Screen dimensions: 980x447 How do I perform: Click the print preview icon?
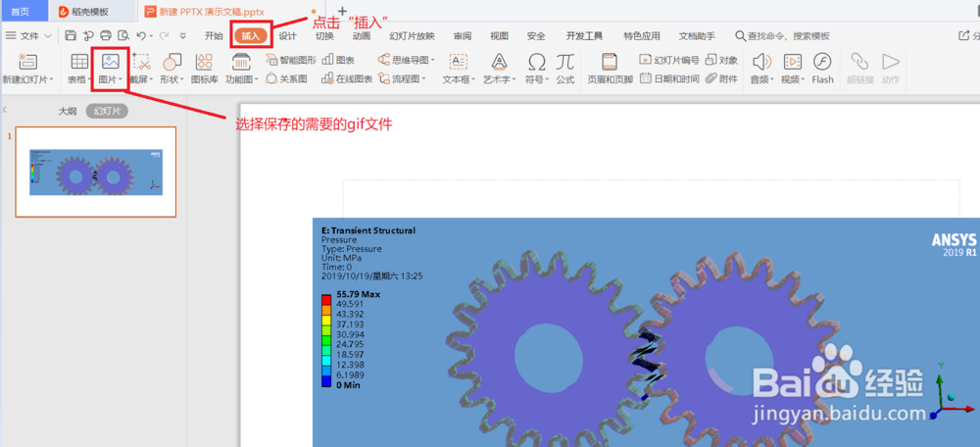pos(123,35)
